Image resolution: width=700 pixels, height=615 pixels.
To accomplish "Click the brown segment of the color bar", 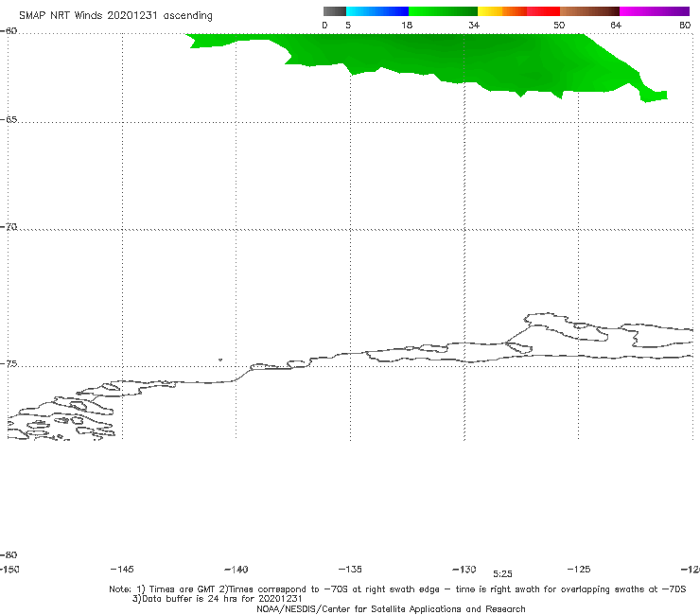I will [x=589, y=11].
